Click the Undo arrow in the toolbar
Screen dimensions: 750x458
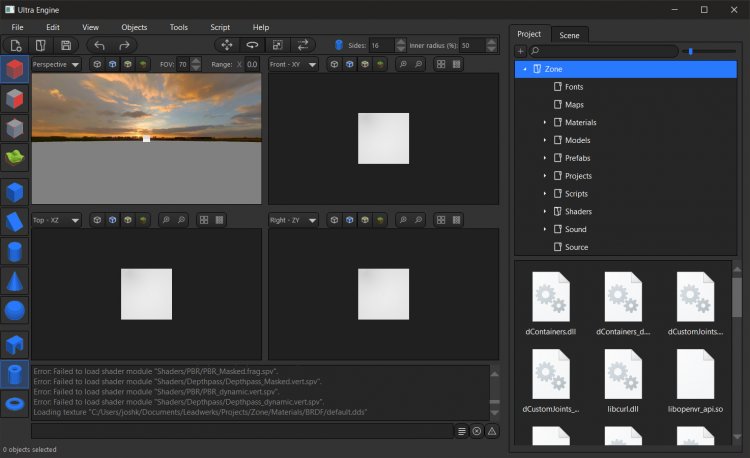[x=99, y=45]
